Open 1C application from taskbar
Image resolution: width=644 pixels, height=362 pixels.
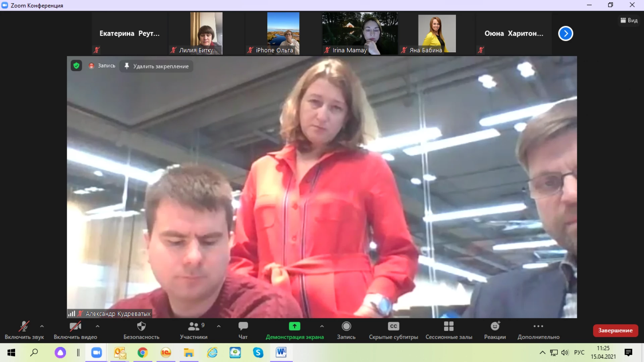(x=166, y=352)
